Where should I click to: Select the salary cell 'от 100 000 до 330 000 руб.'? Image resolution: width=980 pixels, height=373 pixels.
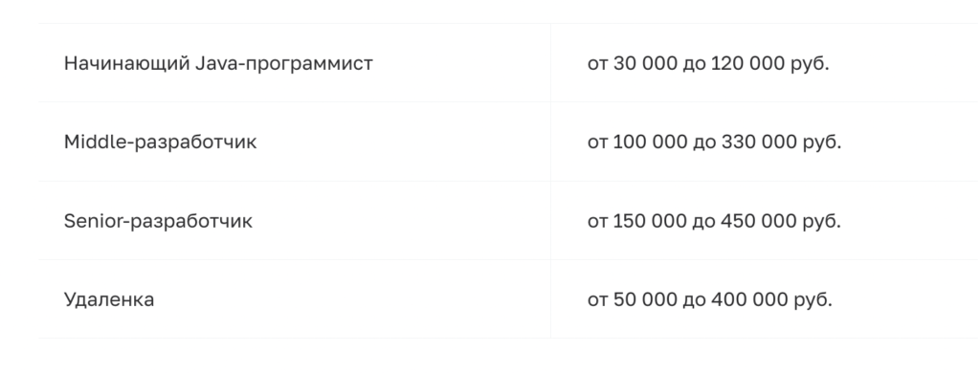(765, 142)
